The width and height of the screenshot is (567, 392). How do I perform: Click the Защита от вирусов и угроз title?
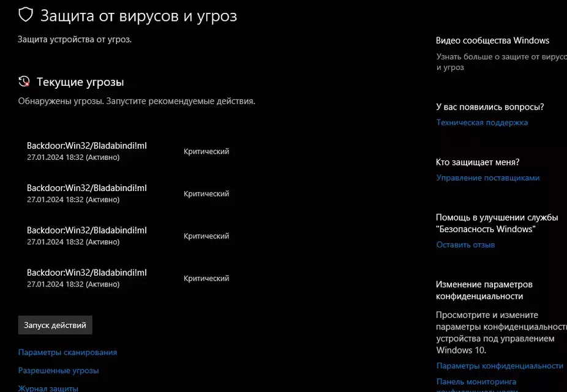pos(139,16)
